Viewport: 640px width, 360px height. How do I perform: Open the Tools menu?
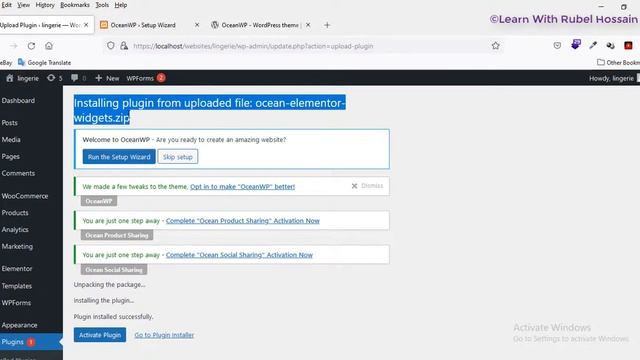[102, 5]
